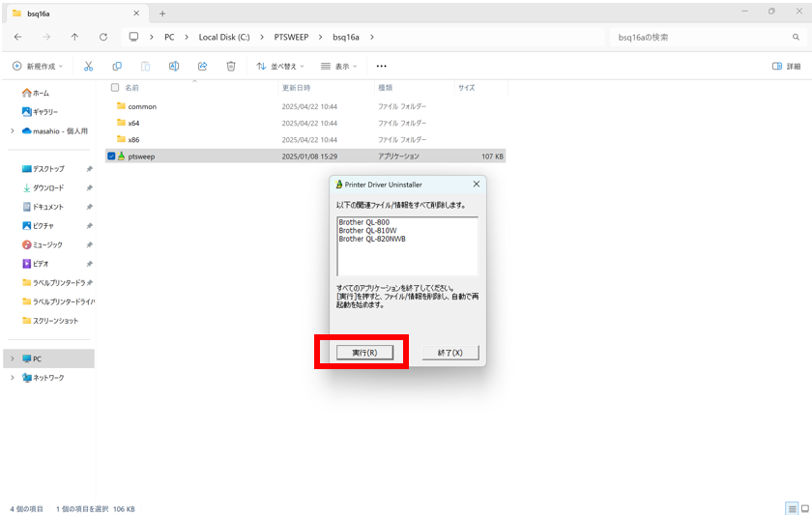
Task: Sort by 名前 name column header
Action: 132,88
